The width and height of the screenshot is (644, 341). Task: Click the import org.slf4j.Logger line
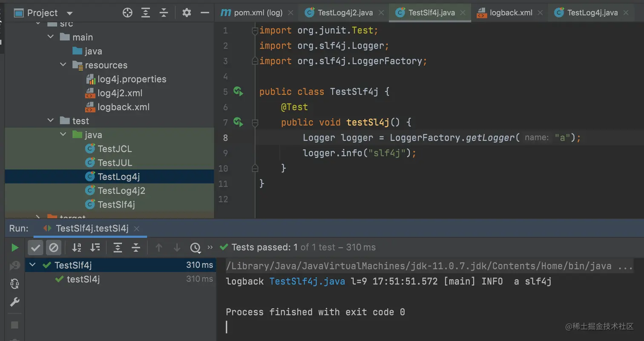(x=324, y=46)
